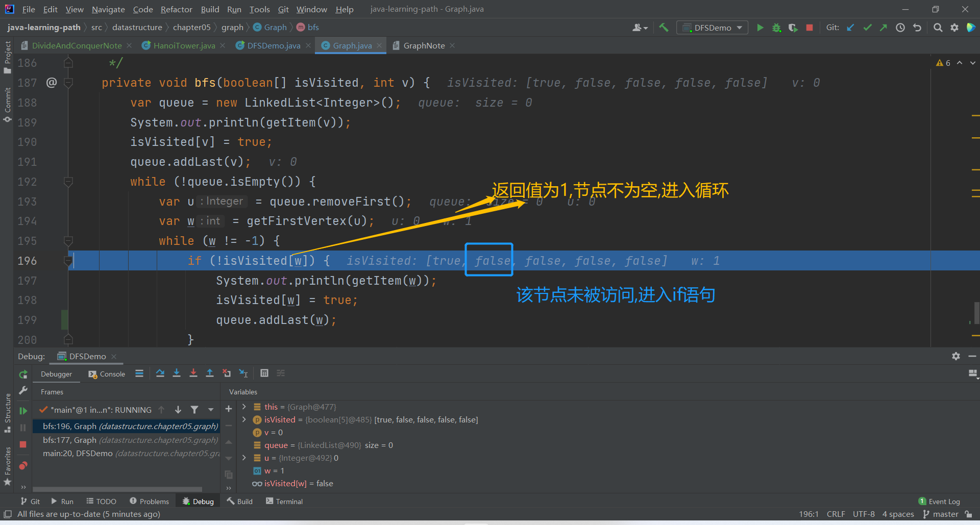Image resolution: width=980 pixels, height=525 pixels.
Task: Rerun DFSDemo from debug side toolbar
Action: pos(23,375)
